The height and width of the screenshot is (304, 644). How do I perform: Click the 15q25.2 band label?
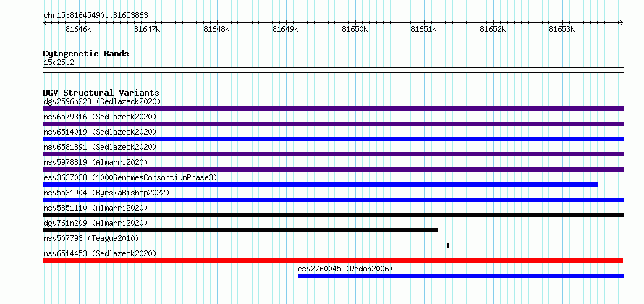[59, 63]
